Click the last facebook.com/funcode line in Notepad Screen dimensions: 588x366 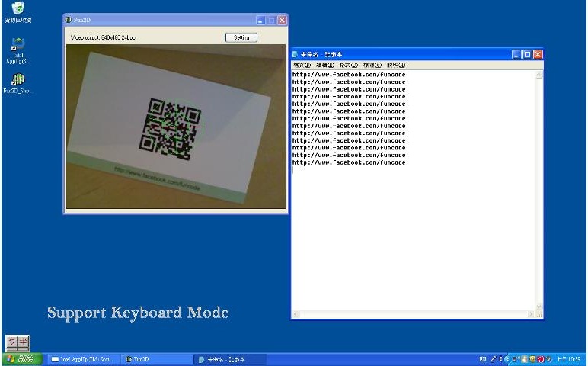coord(349,162)
